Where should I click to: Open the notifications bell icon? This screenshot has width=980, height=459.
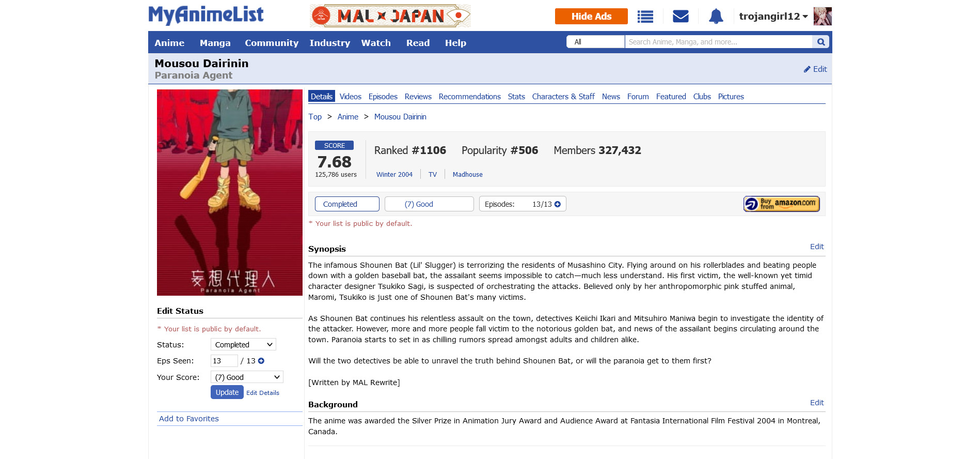[x=716, y=17]
